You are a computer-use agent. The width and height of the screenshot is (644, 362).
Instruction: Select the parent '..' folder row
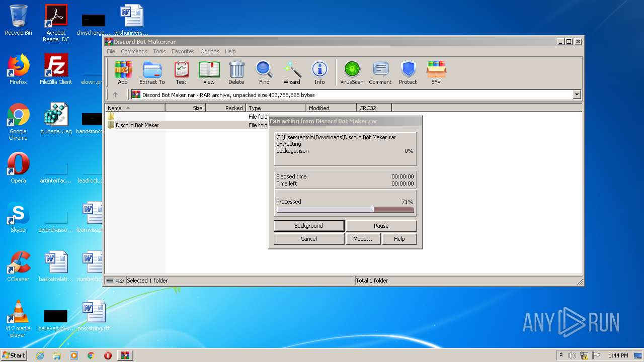click(x=187, y=117)
